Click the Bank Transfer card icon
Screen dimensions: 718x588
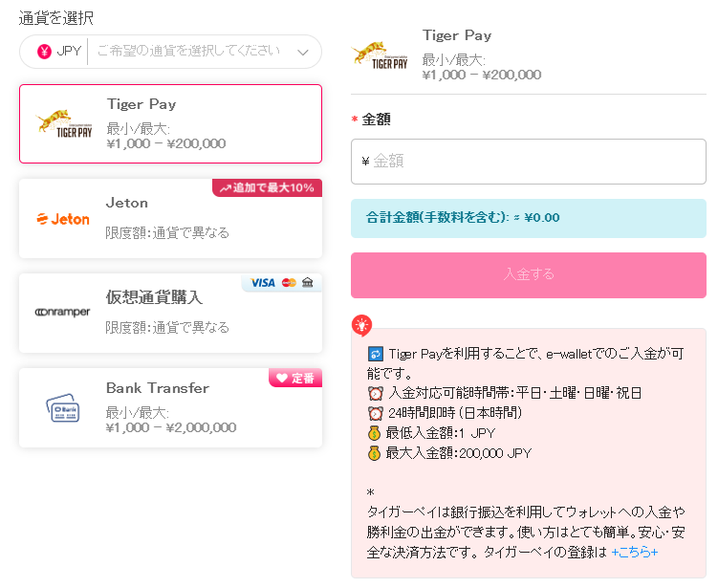pos(63,408)
